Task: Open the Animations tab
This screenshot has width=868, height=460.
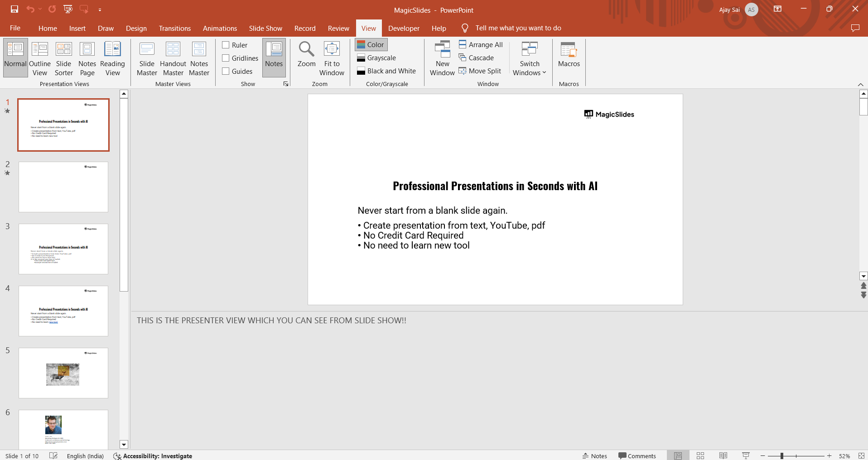Action: (220, 28)
